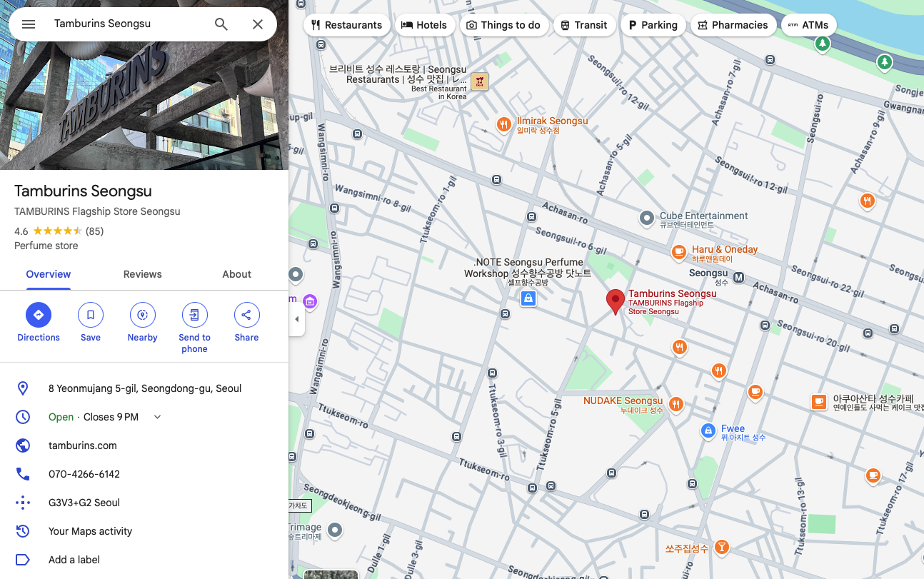924x579 pixels.
Task: Select the Seongsu metro station icon
Action: pyautogui.click(x=738, y=277)
